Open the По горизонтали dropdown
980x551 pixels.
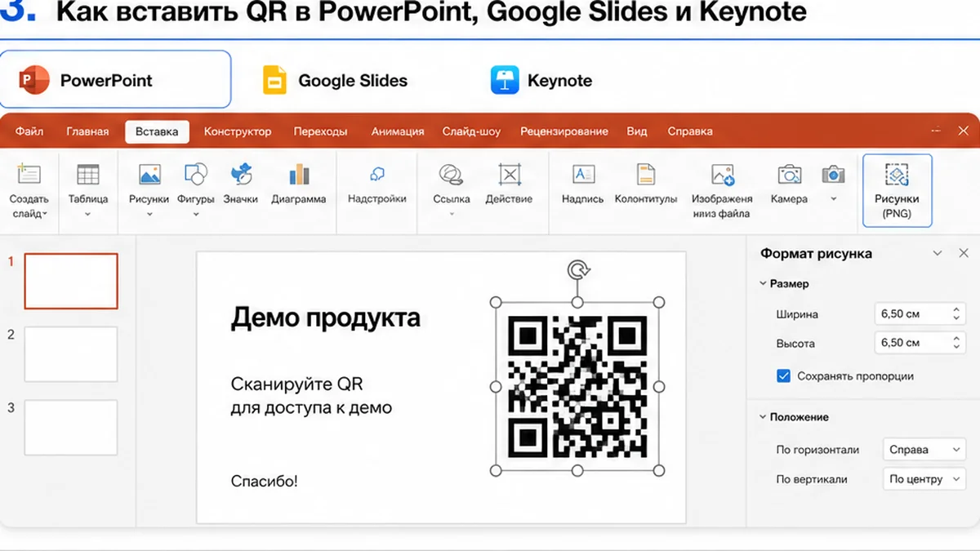click(x=924, y=450)
